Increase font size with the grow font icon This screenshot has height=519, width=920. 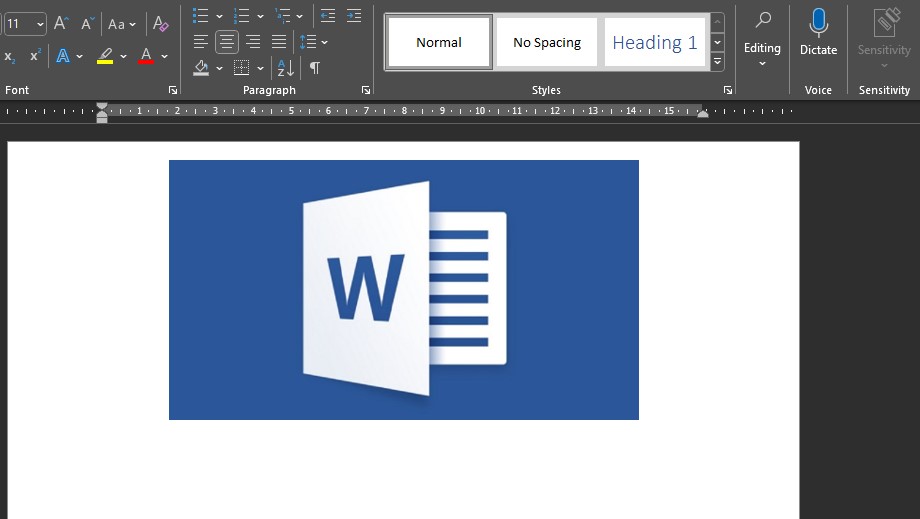click(61, 23)
